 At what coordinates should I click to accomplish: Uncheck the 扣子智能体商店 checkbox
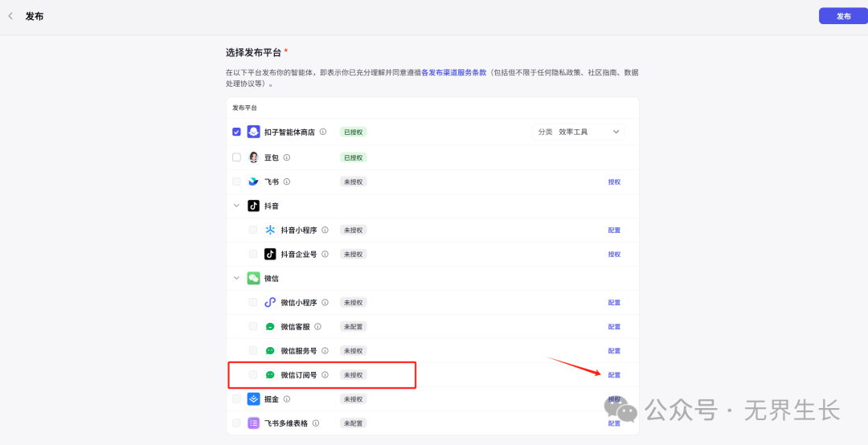coord(236,132)
